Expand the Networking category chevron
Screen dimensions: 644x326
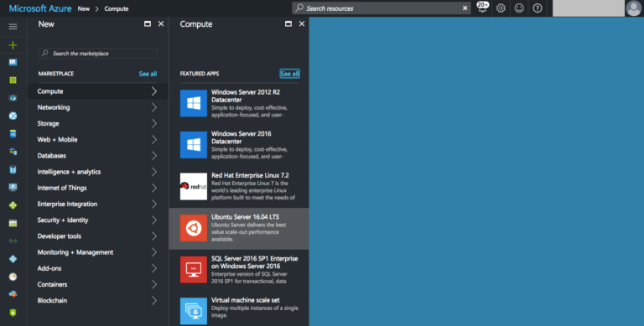154,107
